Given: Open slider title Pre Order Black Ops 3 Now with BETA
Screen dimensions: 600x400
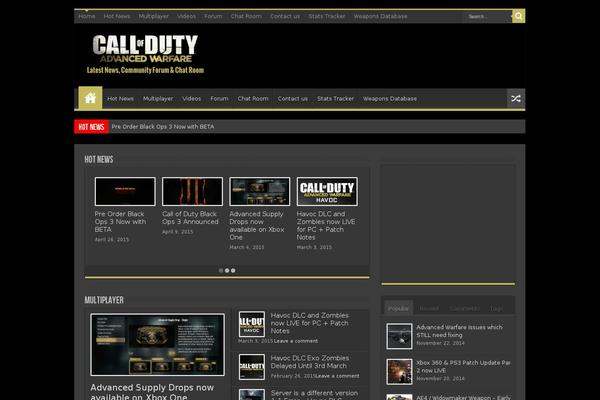Looking at the screenshot, I should (x=121, y=222).
